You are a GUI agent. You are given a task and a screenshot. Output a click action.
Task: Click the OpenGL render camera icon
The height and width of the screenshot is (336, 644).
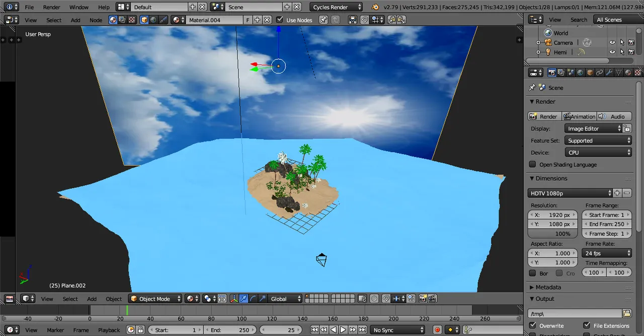tap(423, 299)
